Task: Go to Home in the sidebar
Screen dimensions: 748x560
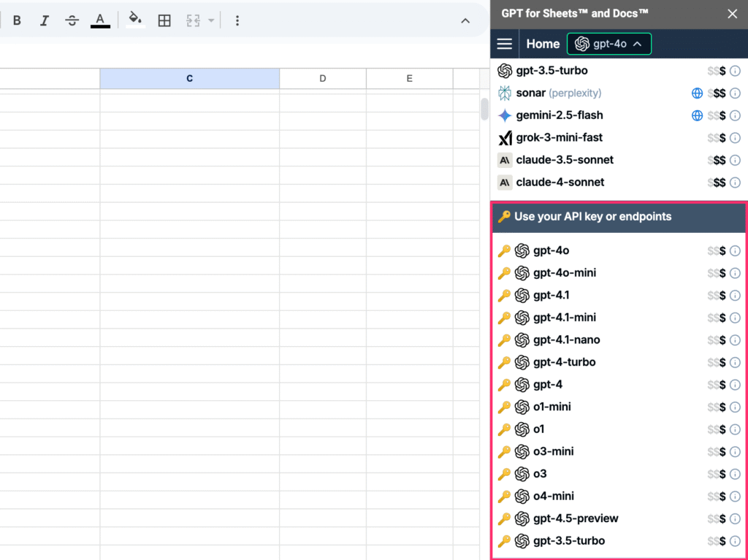Action: 543,44
